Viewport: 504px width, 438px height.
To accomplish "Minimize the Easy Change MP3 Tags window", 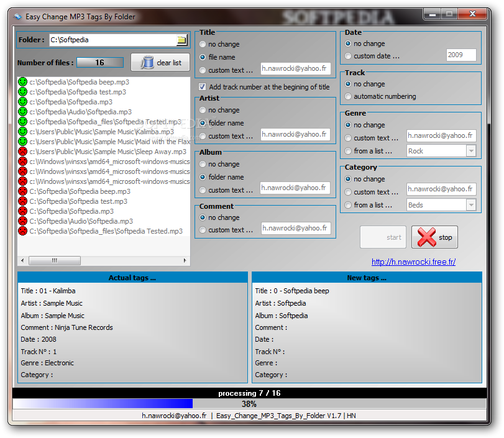I will point(433,14).
